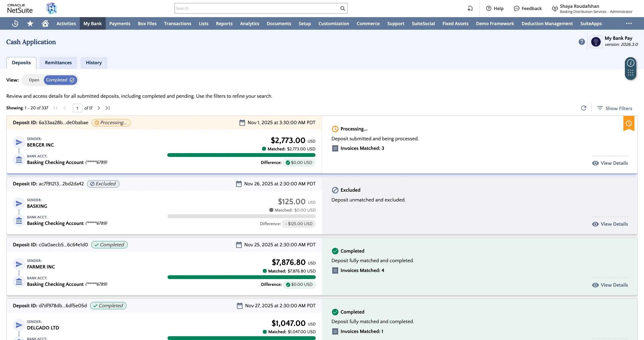
Task: Click the company cube logo
Action: point(52,8)
